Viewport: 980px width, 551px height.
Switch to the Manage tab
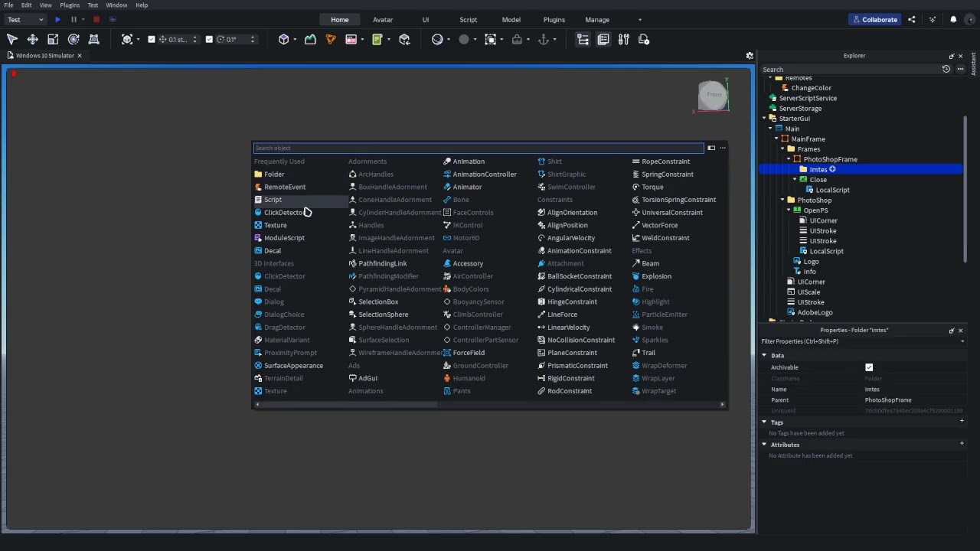point(597,19)
